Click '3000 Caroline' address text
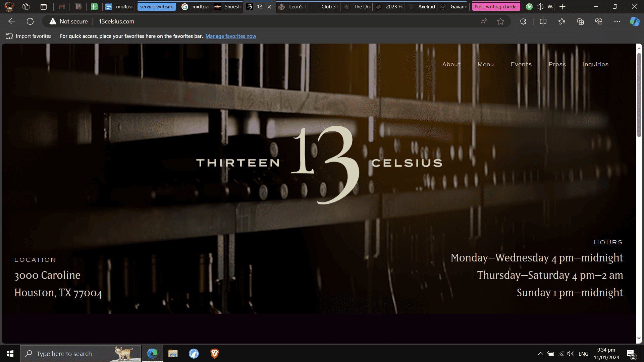This screenshot has width=644, height=362. click(47, 276)
